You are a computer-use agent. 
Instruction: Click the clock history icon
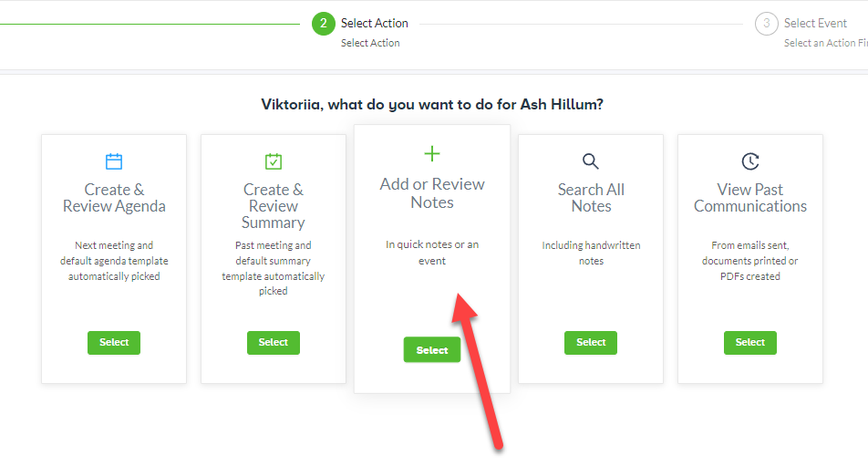point(750,161)
